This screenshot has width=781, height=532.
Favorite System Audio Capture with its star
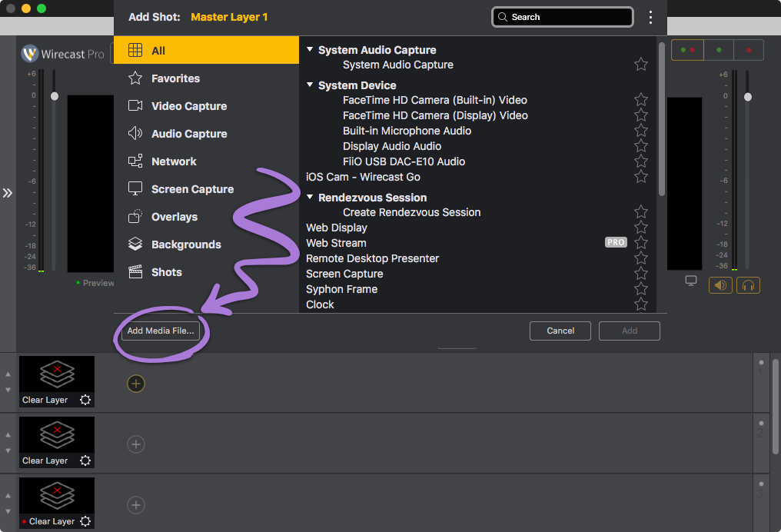tap(641, 65)
